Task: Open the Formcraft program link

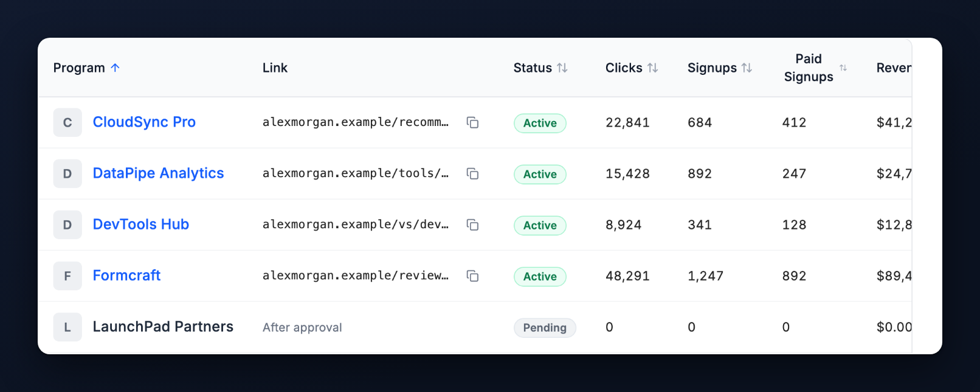Action: [126, 275]
